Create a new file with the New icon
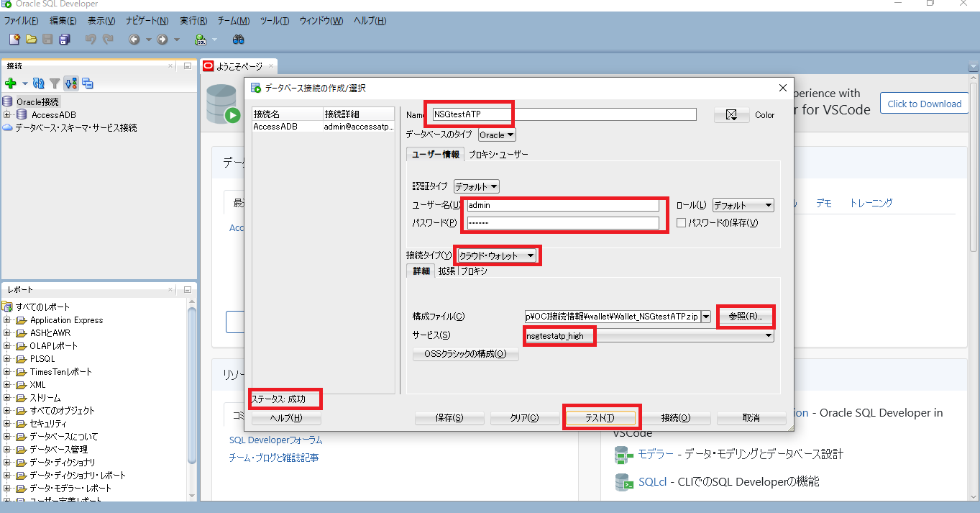The image size is (980, 513). pyautogui.click(x=14, y=39)
